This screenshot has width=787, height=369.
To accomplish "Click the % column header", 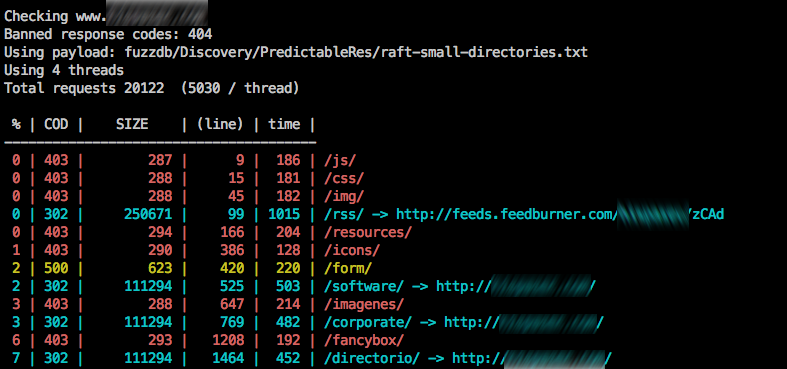I will [x=16, y=125].
